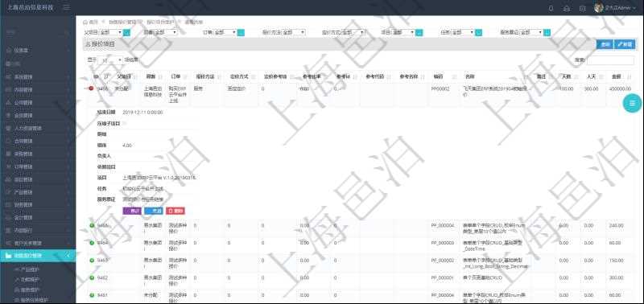Screen dimensions: 644x304
Task: Open the results-per-page dropdown showing 10
Action: coord(110,60)
